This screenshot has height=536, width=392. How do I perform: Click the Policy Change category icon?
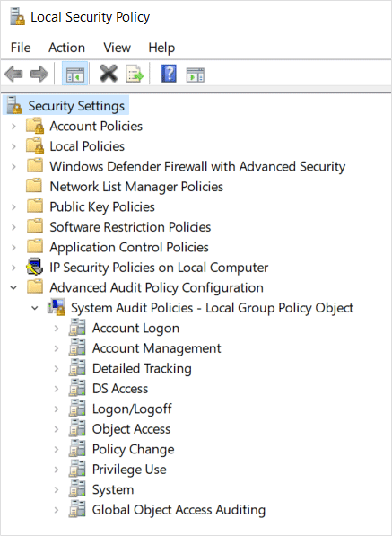click(77, 448)
